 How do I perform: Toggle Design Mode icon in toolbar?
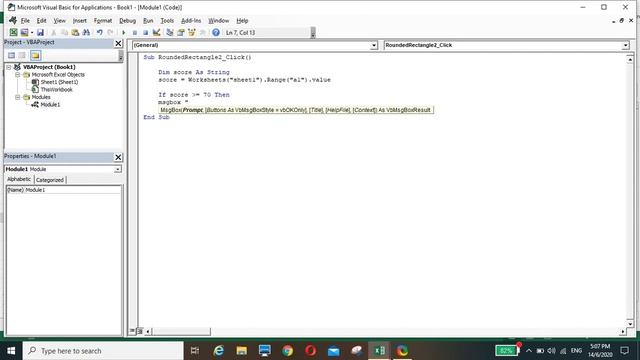pyautogui.click(x=156, y=32)
